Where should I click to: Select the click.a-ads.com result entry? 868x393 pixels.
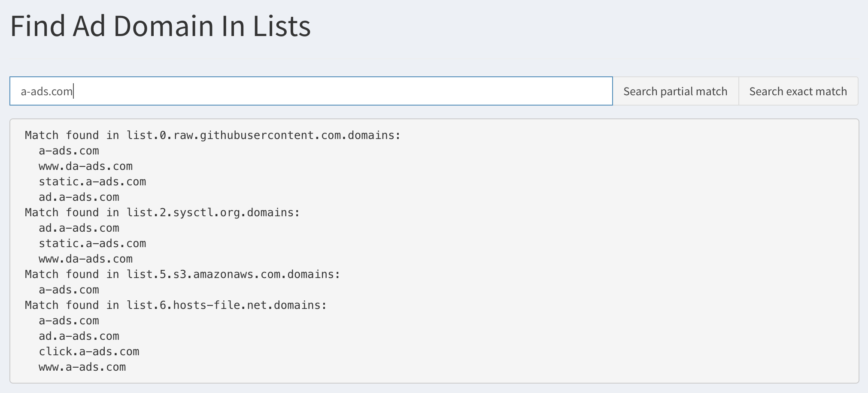(89, 352)
